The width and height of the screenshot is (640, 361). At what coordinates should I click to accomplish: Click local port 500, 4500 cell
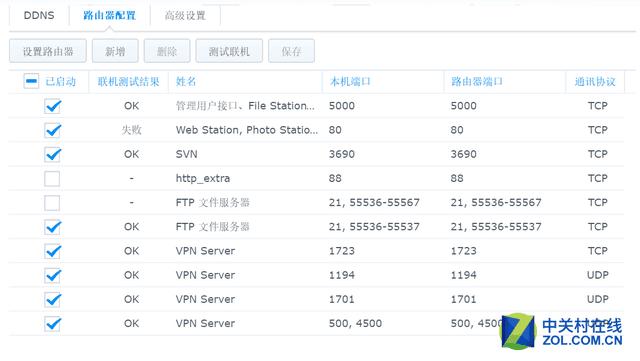356,323
